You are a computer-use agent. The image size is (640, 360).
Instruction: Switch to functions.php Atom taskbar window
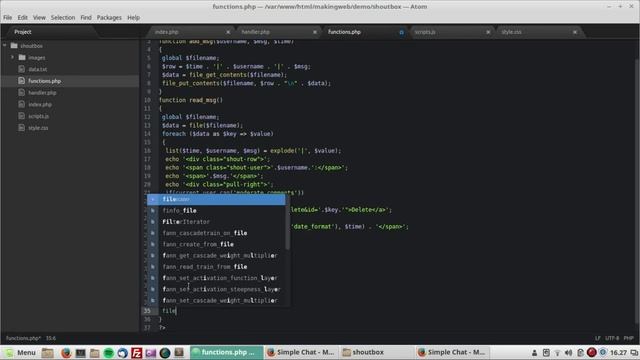point(226,352)
